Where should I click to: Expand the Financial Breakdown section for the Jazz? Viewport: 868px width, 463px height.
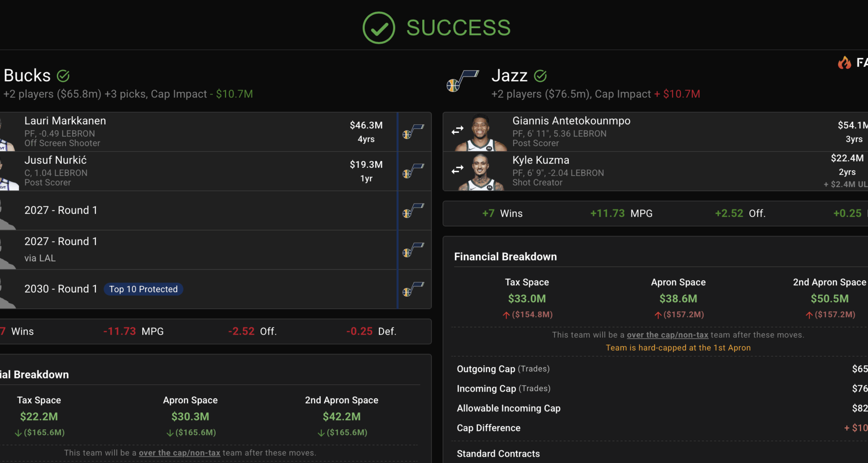(x=505, y=256)
